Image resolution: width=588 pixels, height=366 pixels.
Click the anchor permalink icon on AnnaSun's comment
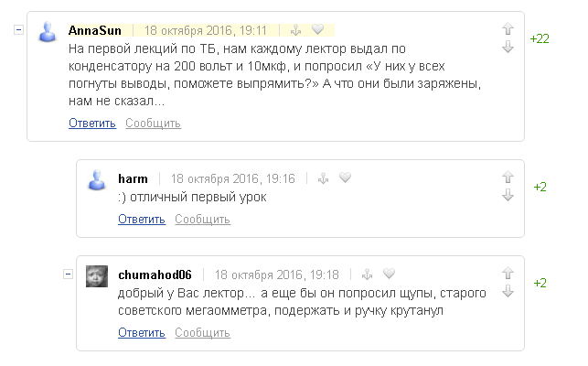296,30
